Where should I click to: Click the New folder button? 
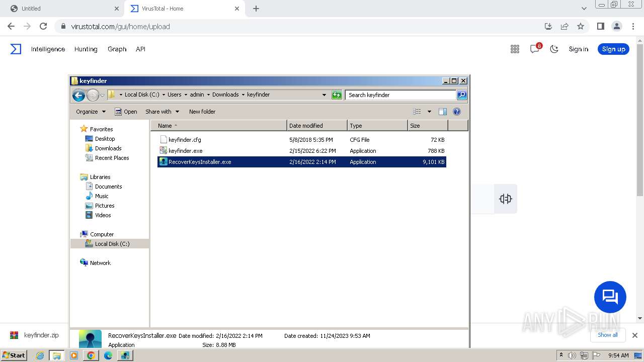click(202, 112)
